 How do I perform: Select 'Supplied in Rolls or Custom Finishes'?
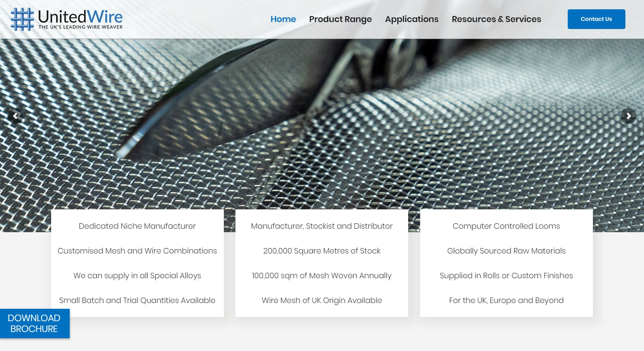pyautogui.click(x=507, y=276)
